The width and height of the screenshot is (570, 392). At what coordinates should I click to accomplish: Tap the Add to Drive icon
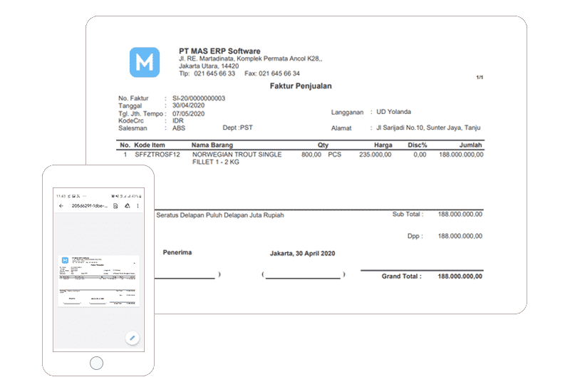126,205
